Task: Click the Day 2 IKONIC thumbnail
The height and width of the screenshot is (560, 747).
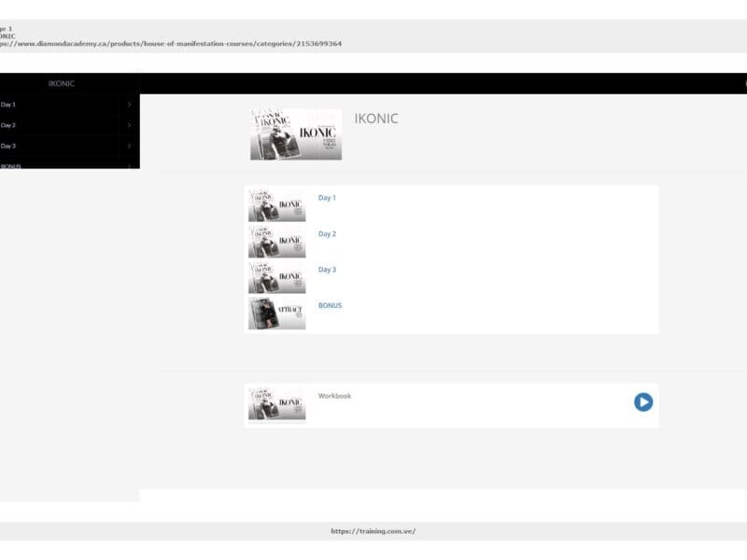Action: [x=276, y=242]
